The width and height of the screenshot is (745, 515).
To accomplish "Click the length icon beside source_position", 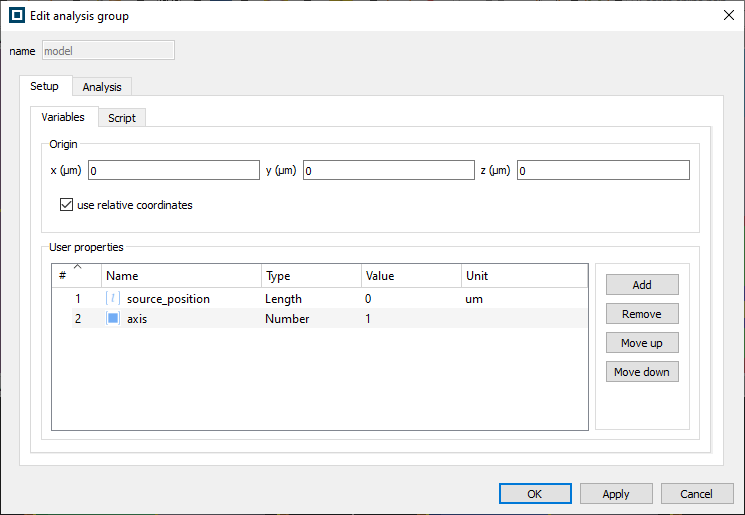I will coord(113,299).
